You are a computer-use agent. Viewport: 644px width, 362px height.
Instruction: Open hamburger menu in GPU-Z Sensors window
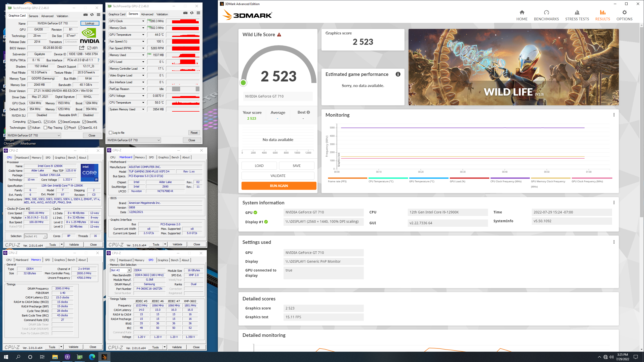tap(198, 13)
